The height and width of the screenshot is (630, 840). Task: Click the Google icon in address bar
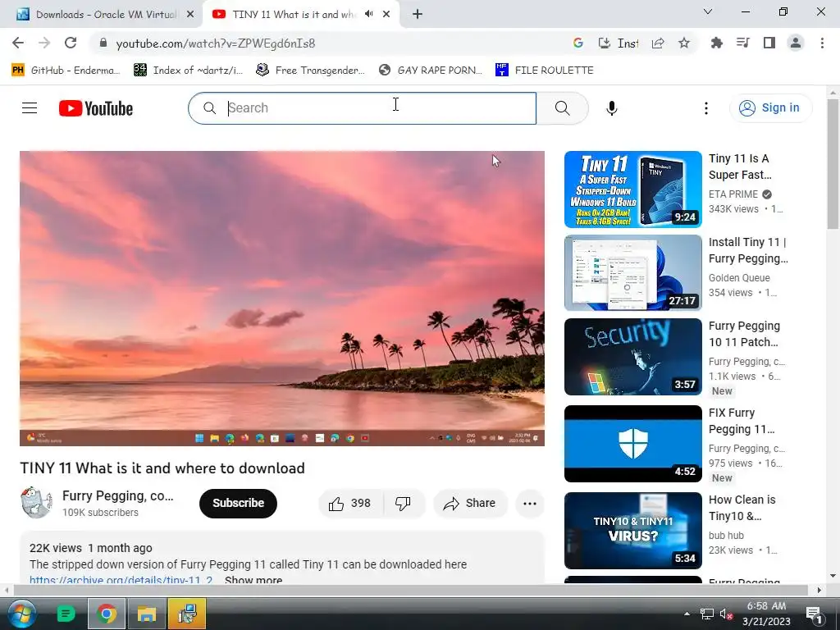(578, 43)
